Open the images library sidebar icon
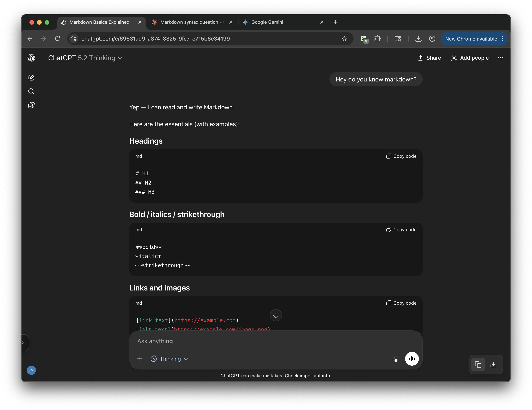The height and width of the screenshot is (410, 532). [31, 105]
